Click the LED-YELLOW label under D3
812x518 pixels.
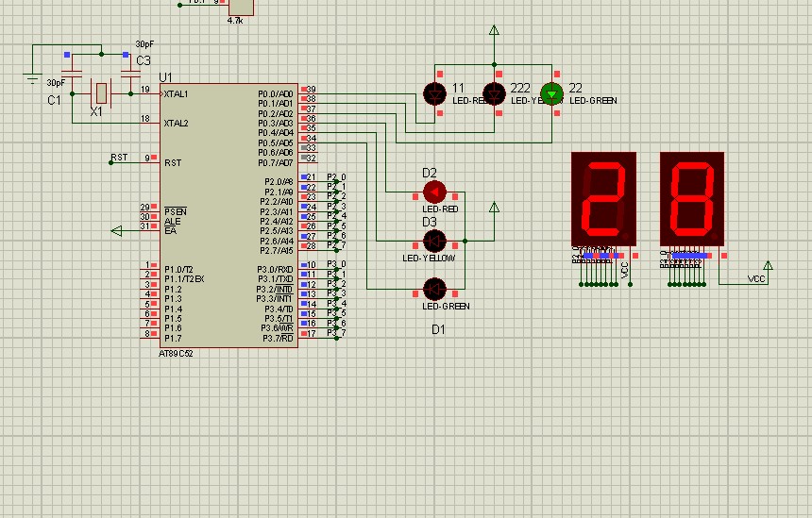click(x=429, y=258)
